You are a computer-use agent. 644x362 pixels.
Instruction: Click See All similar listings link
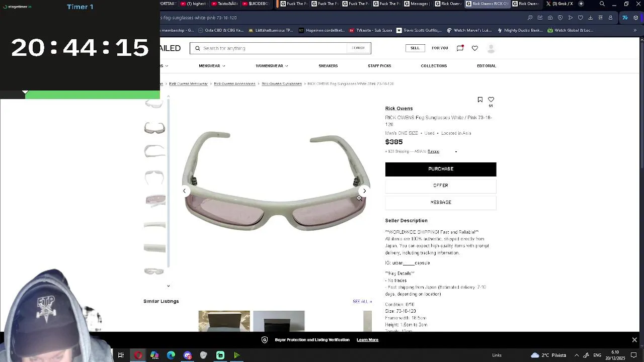(362, 302)
